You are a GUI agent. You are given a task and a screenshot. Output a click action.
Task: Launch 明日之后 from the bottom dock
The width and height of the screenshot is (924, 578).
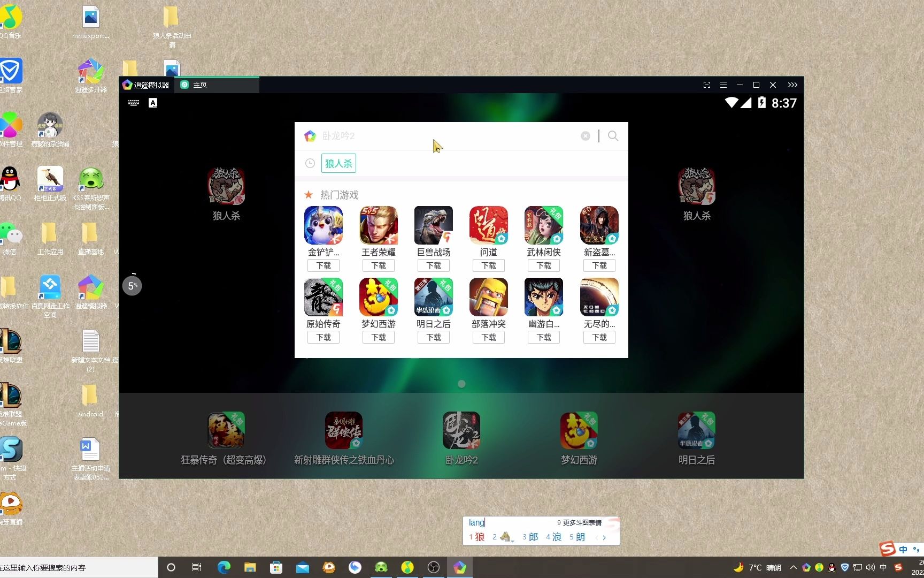(697, 430)
